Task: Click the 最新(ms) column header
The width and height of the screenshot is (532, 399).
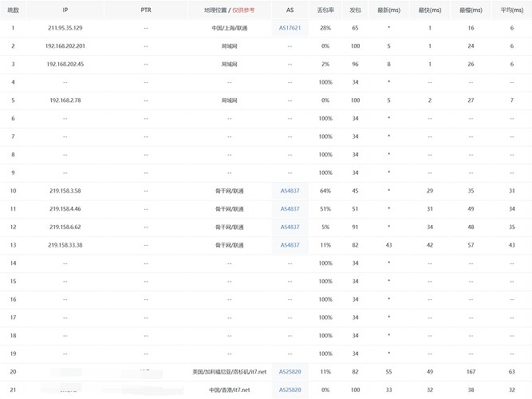Action: [388, 10]
